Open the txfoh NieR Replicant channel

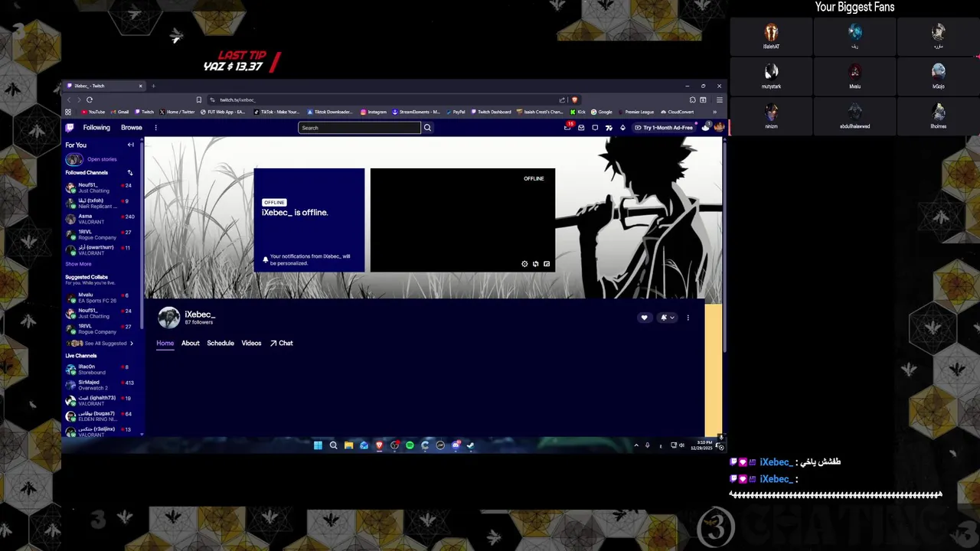click(x=100, y=204)
